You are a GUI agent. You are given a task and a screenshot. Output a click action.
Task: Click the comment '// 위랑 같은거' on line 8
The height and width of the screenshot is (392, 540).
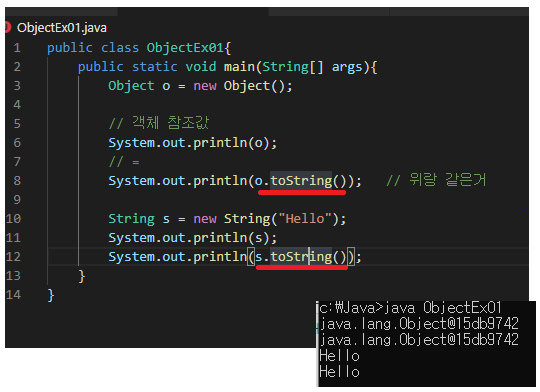(x=436, y=180)
